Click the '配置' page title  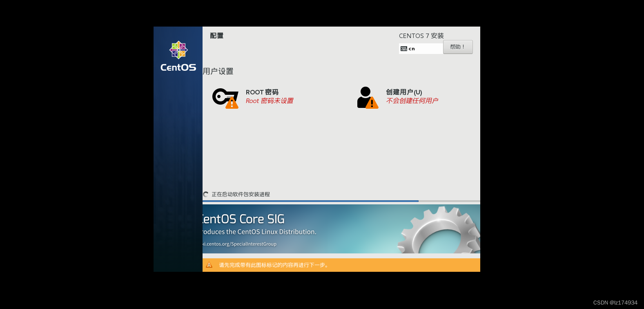coord(217,36)
